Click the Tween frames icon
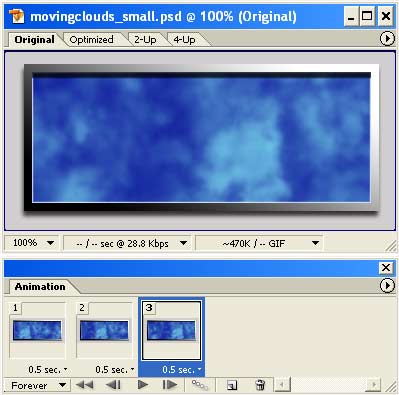Viewport: 399px width, 395px height. pos(200,385)
